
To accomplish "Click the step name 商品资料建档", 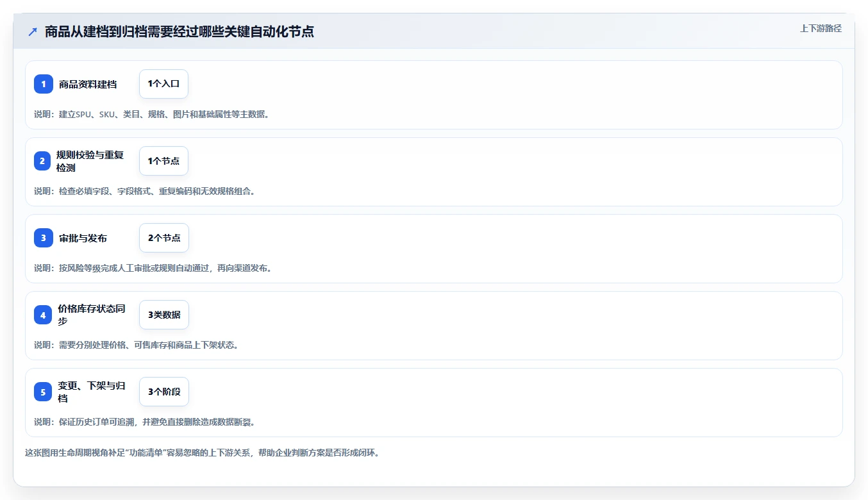I will tap(88, 84).
